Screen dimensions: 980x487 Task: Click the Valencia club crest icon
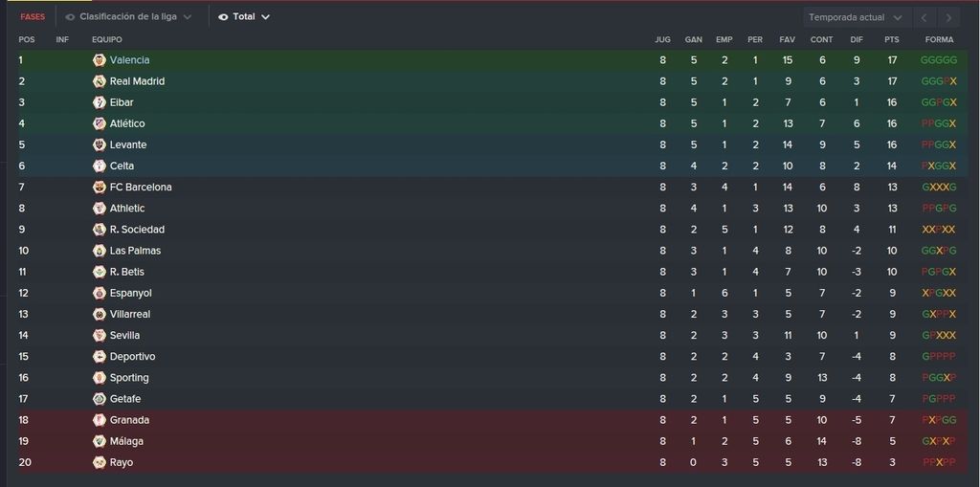click(x=99, y=60)
